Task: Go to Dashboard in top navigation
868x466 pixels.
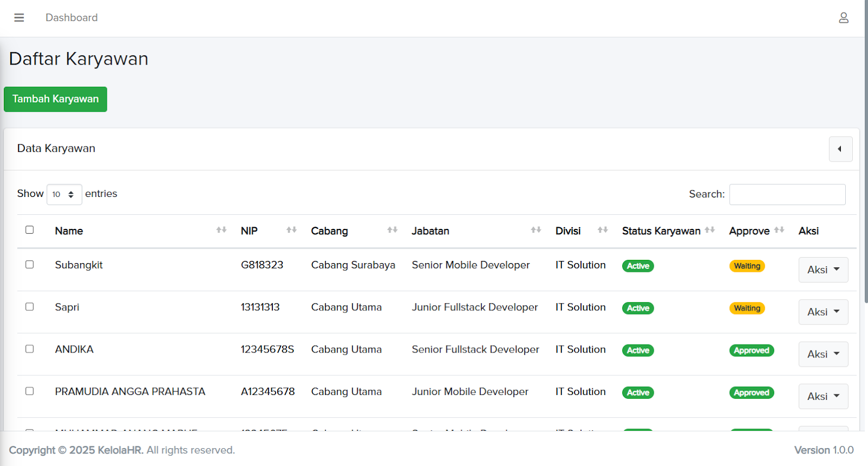Action: 72,18
